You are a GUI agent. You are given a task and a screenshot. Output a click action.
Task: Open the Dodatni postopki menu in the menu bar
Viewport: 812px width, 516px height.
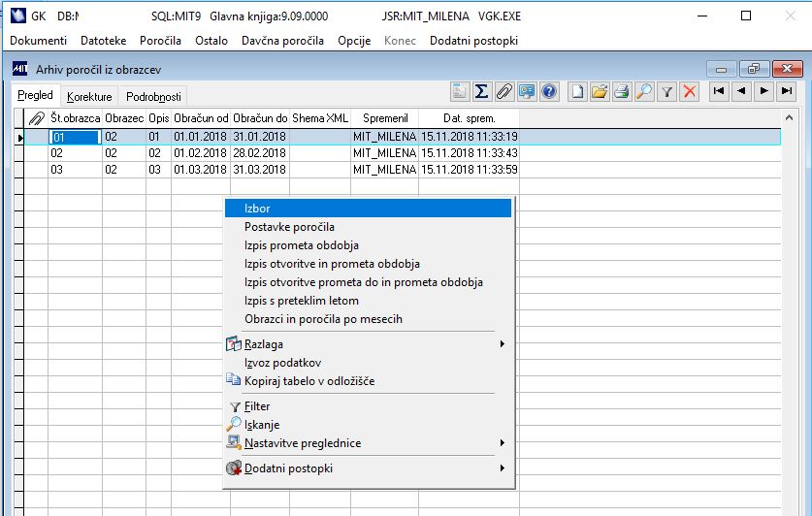473,41
